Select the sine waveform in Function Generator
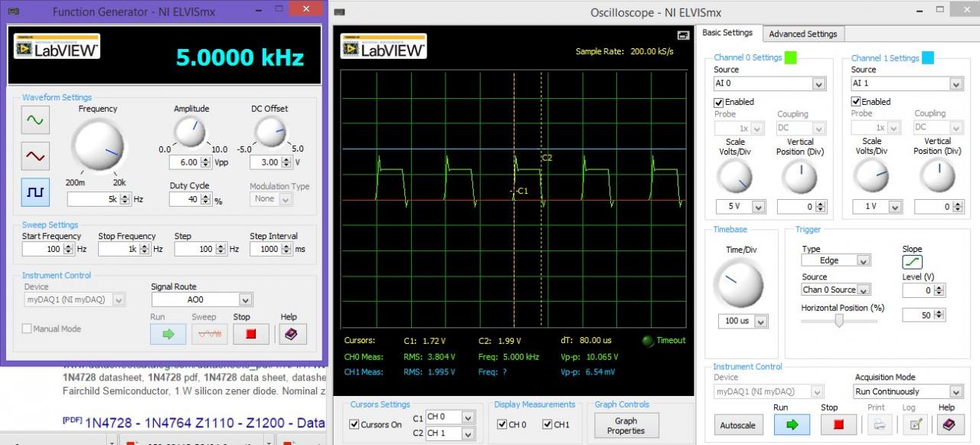The image size is (980, 445). click(35, 119)
